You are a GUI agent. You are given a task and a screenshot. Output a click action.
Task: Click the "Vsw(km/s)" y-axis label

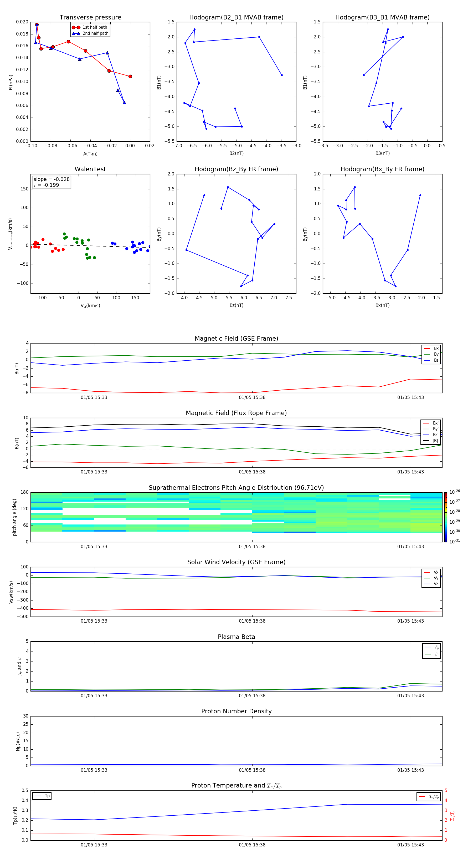point(11,592)
